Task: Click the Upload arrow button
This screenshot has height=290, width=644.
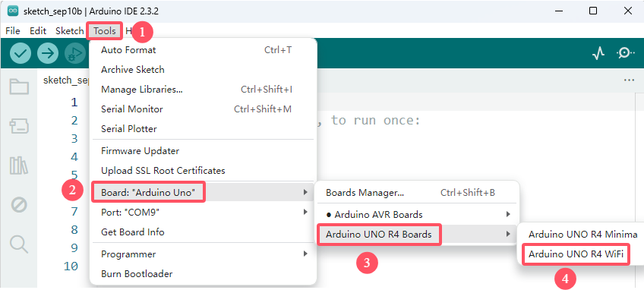Action: coord(48,53)
